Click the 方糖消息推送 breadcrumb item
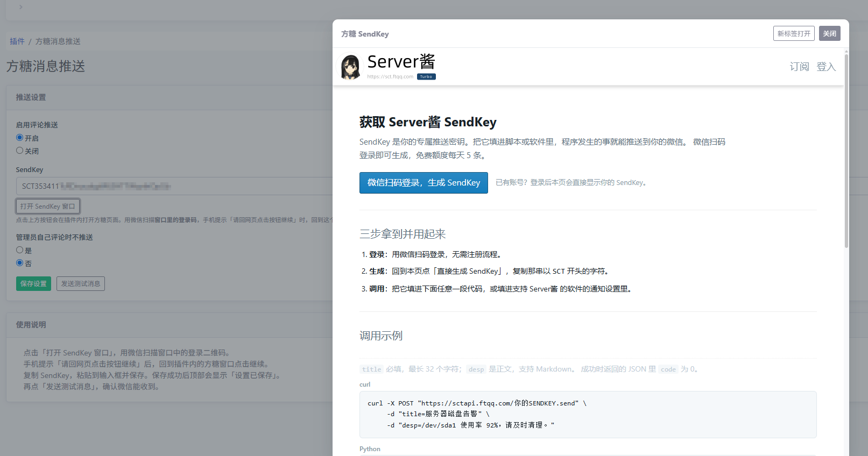The image size is (868, 456). (x=58, y=41)
